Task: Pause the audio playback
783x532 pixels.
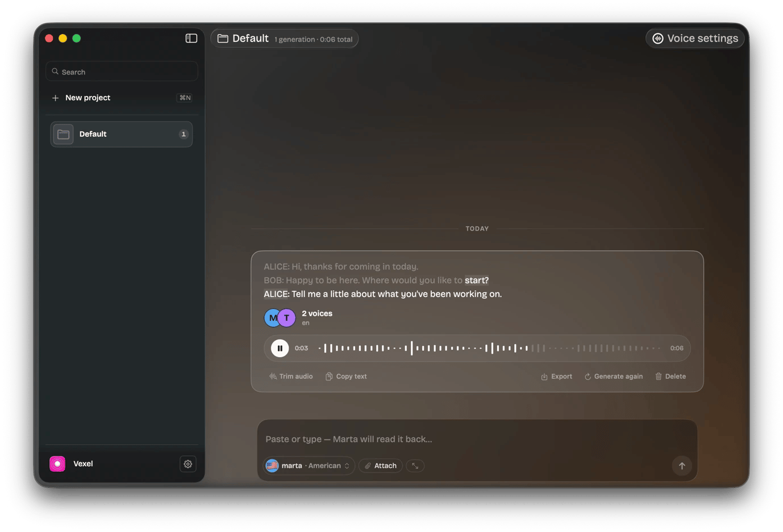Action: click(280, 348)
